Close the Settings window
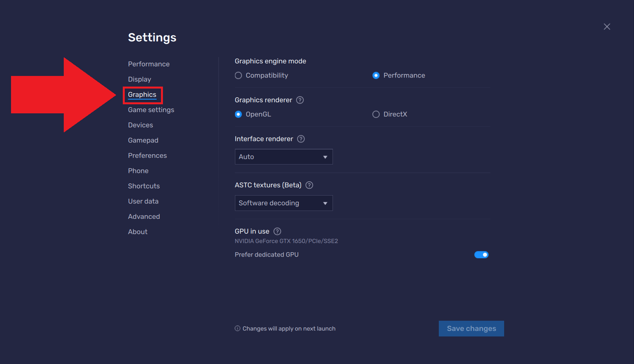The height and width of the screenshot is (364, 634). 607,26
